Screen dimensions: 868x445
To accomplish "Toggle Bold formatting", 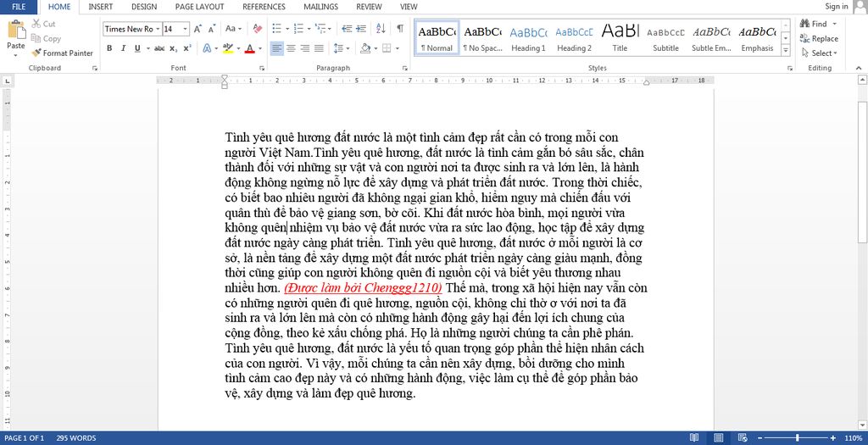I will point(109,48).
